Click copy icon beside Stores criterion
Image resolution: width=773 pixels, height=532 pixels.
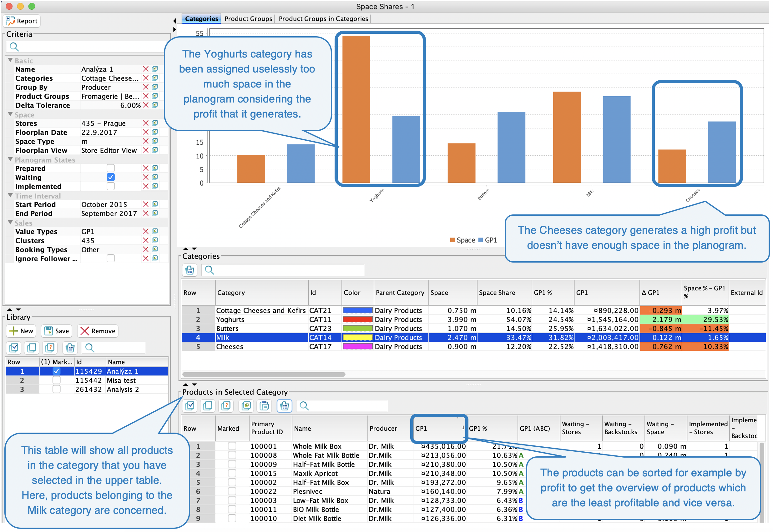[155, 123]
